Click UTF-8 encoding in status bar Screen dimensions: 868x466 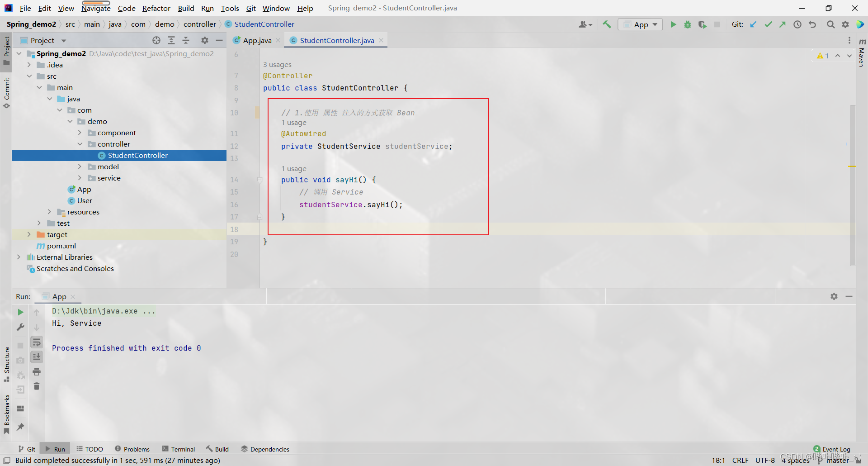click(765, 460)
